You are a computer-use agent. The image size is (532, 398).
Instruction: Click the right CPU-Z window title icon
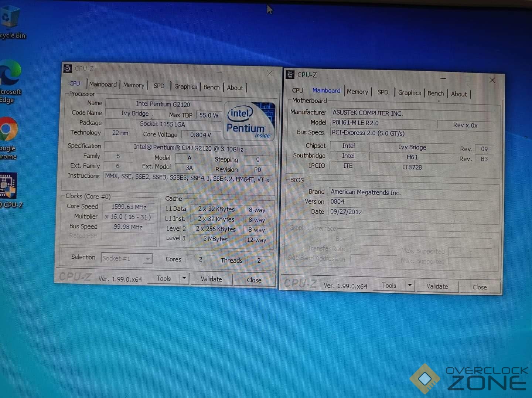(290, 75)
